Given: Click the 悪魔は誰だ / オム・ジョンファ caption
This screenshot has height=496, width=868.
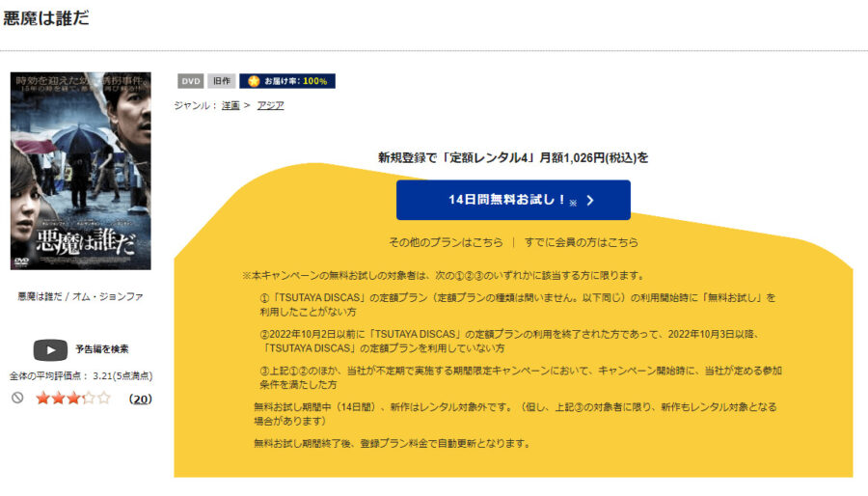Looking at the screenshot, I should pyautogui.click(x=80, y=296).
